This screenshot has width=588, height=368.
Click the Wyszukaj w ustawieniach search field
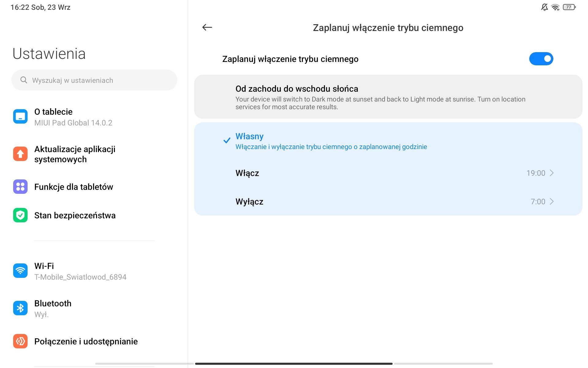coord(94,80)
